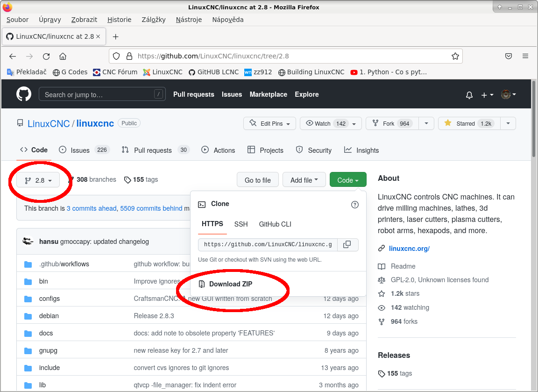Image resolution: width=538 pixels, height=392 pixels.
Task: Go to browser home page icon
Action: [63, 57]
